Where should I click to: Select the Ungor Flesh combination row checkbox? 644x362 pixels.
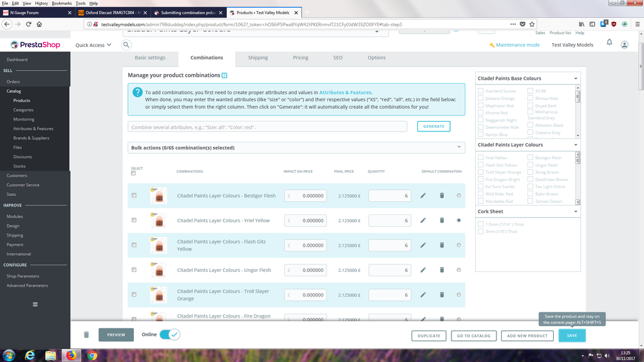[134, 270]
